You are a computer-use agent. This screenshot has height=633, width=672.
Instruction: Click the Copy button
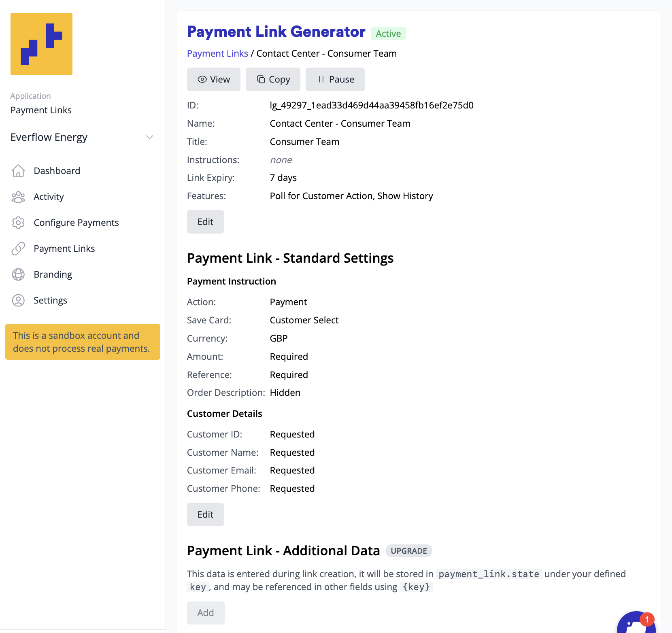[x=273, y=79]
